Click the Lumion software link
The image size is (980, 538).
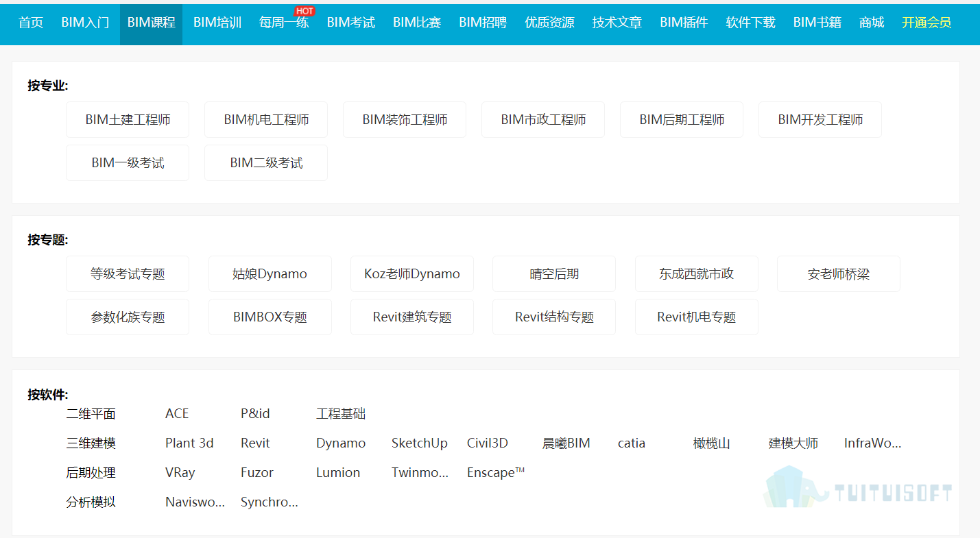tap(338, 473)
